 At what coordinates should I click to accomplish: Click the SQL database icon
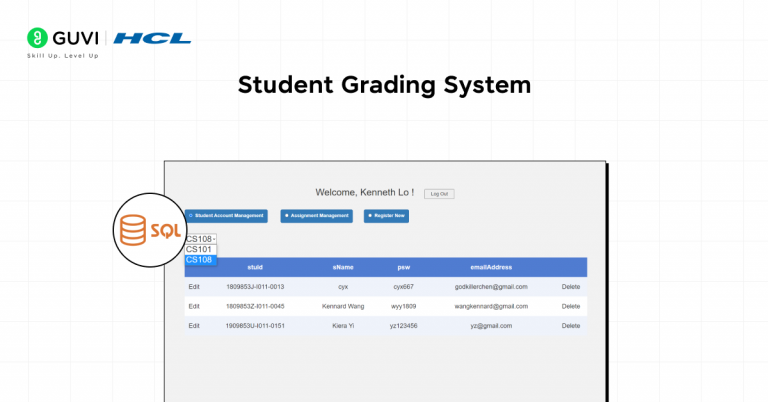tap(148, 231)
